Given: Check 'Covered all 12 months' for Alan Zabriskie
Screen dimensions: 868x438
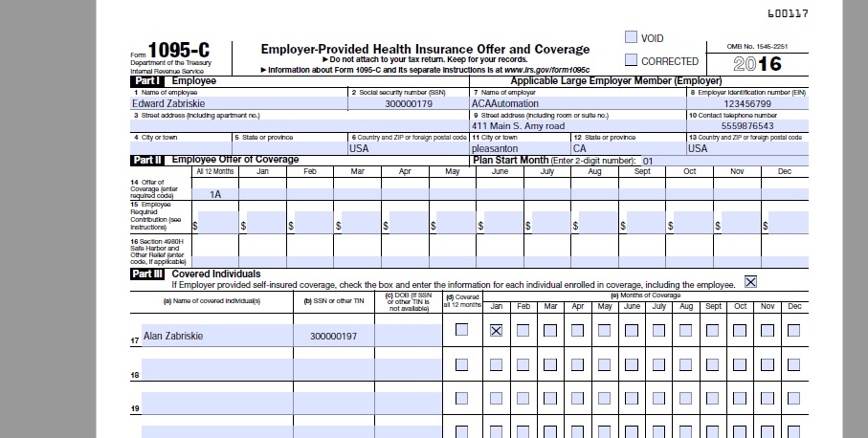Looking at the screenshot, I should [x=461, y=330].
